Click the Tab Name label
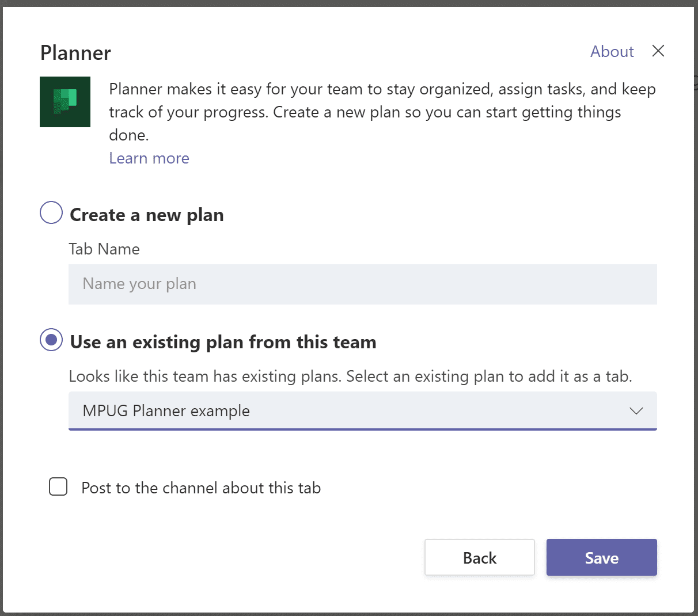 click(x=104, y=249)
